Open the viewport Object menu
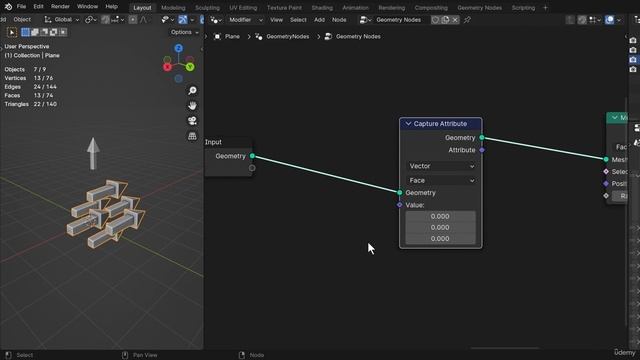 click(22, 20)
